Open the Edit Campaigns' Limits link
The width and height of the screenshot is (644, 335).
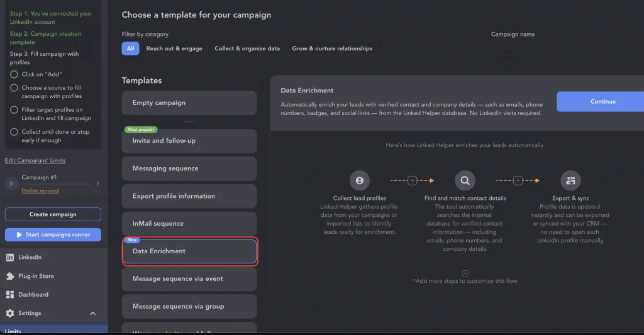pyautogui.click(x=35, y=160)
